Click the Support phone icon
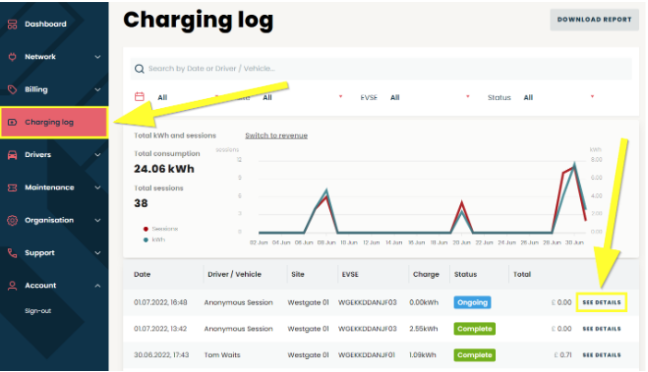Image resolution: width=648 pixels, height=372 pixels. (x=12, y=253)
